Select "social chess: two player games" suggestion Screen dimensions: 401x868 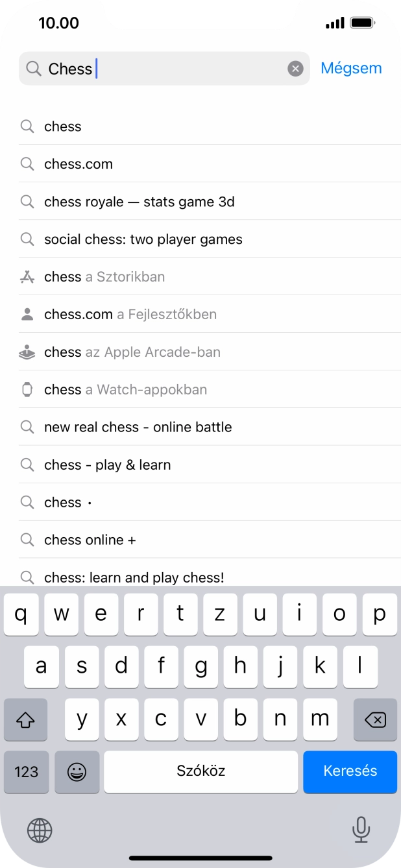(143, 239)
